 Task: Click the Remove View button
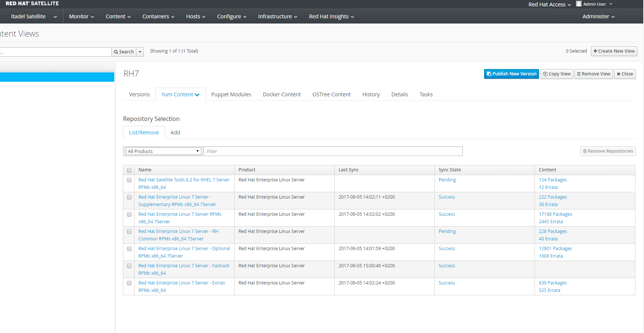tap(594, 74)
